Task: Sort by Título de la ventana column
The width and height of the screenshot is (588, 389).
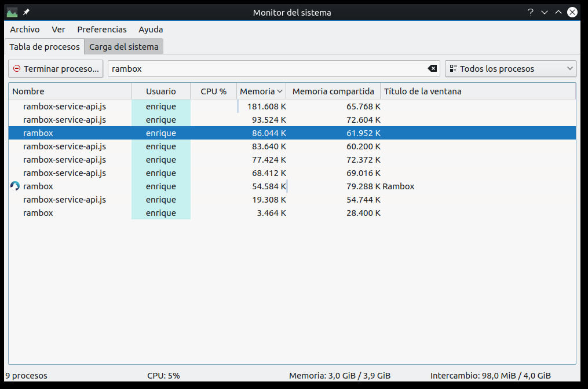Action: 478,91
